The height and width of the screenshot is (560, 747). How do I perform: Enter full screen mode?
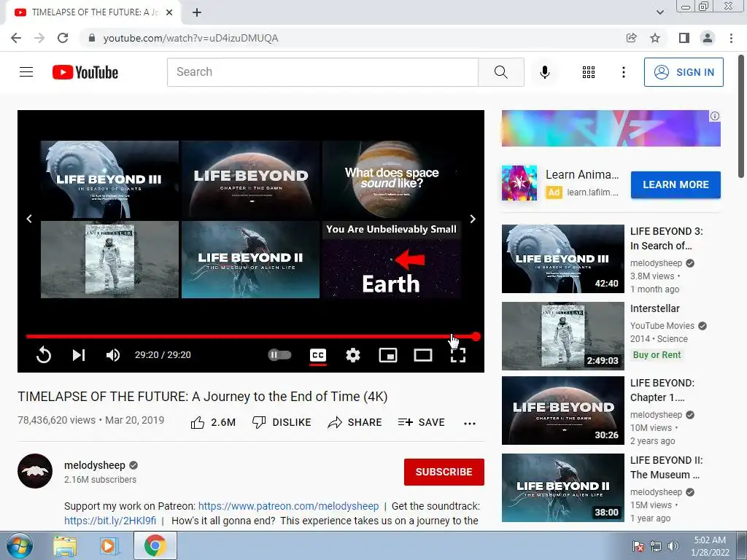pos(458,355)
